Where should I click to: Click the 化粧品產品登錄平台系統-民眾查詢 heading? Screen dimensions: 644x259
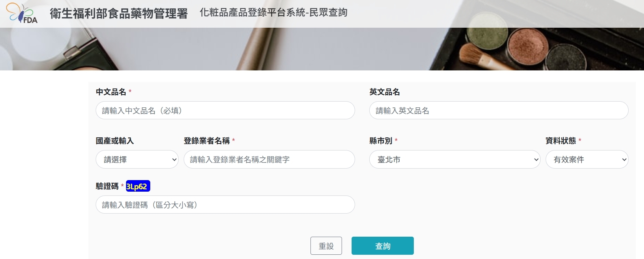(273, 13)
